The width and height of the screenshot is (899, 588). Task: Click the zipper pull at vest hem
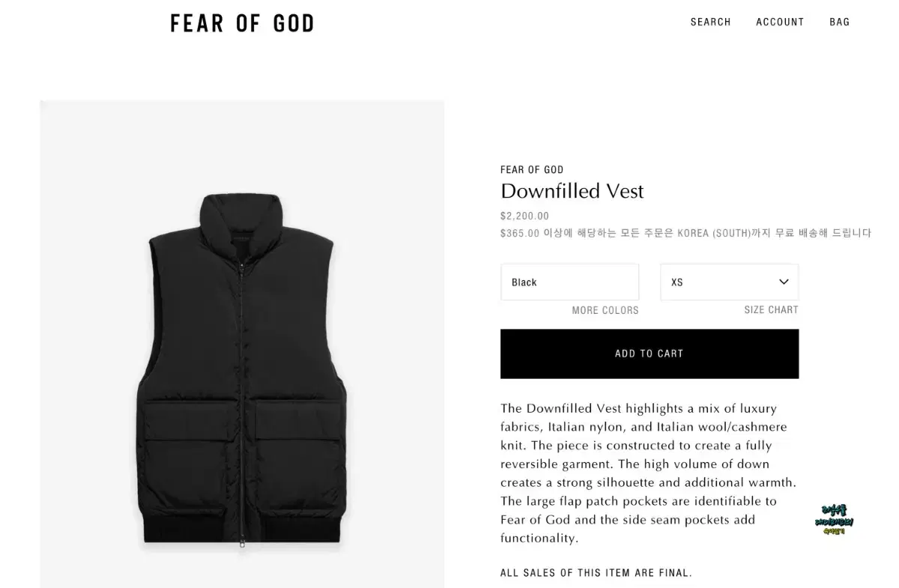click(x=241, y=542)
